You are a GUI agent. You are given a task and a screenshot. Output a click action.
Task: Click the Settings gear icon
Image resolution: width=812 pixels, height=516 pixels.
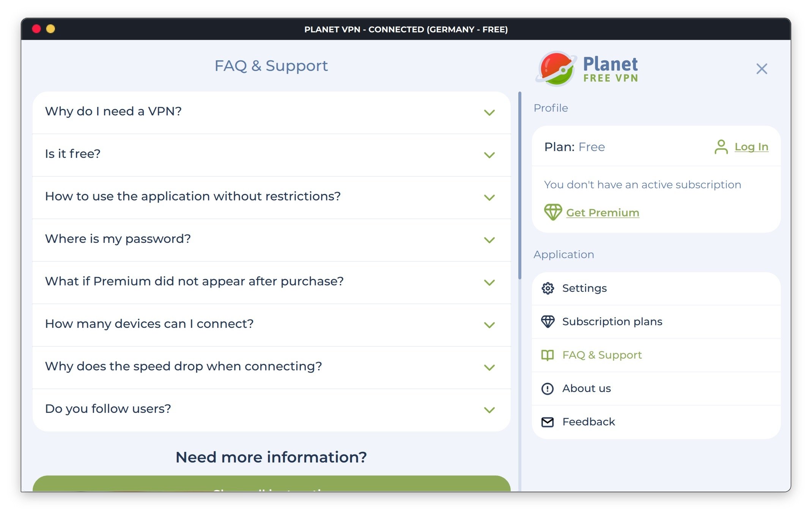point(548,288)
